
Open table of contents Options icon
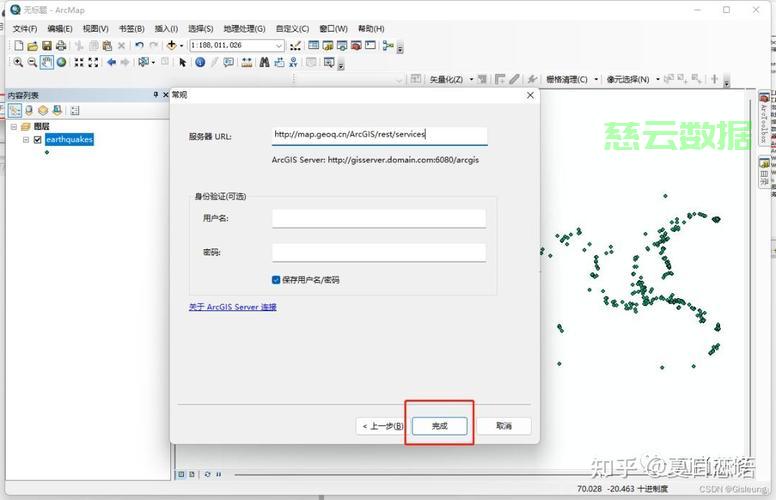tap(75, 110)
